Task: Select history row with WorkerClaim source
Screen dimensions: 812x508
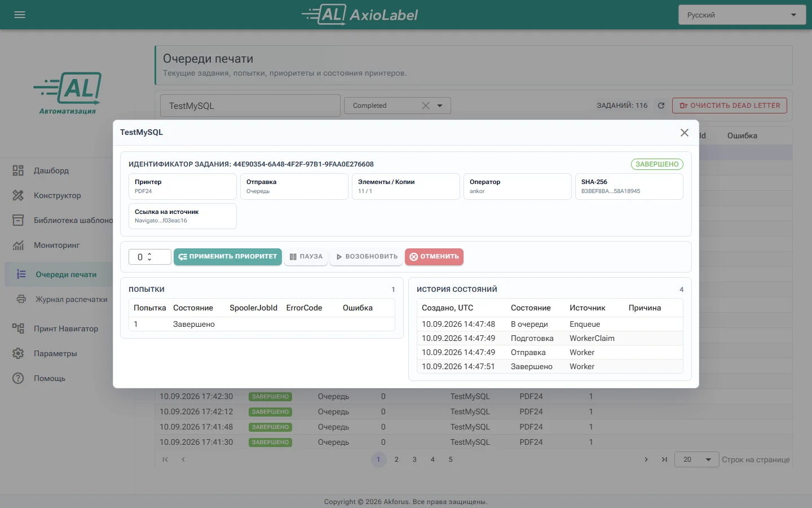Action: coord(550,338)
